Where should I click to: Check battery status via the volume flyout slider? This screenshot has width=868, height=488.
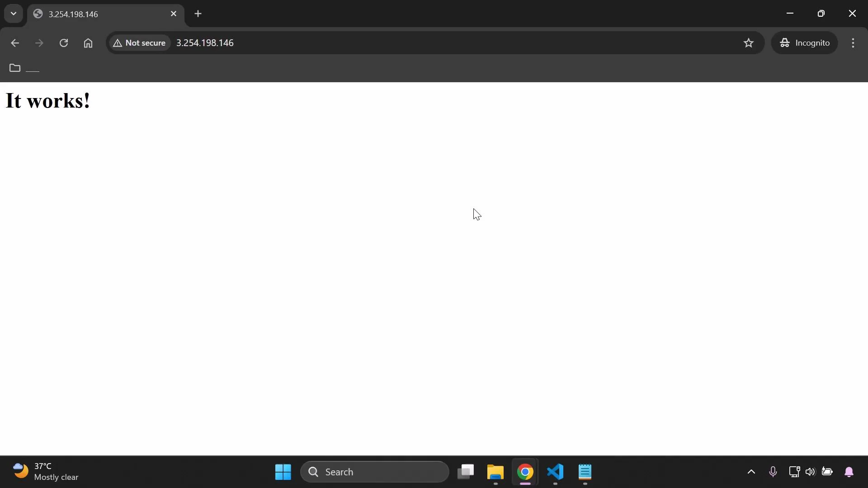click(828, 472)
